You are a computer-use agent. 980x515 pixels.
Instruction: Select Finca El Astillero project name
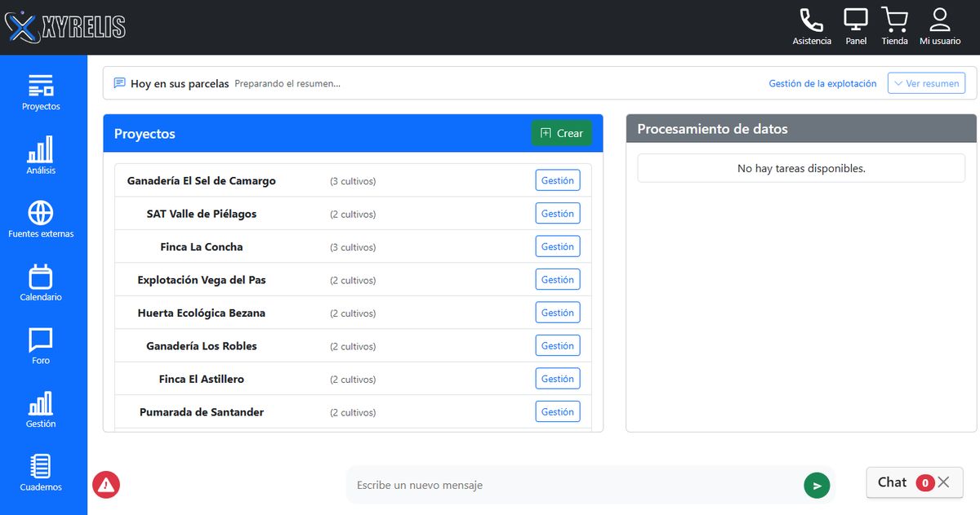tap(202, 379)
